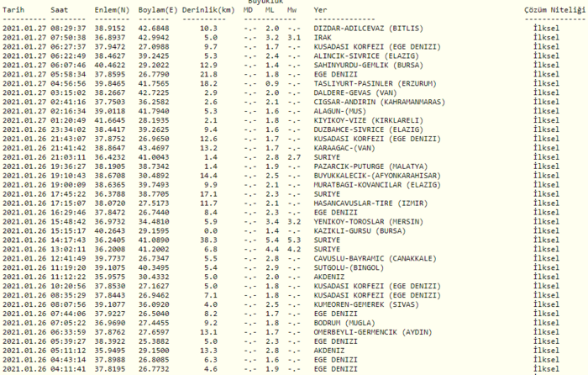Select longitude 43.4697
This screenshot has width=588, height=375.
[x=154, y=148]
